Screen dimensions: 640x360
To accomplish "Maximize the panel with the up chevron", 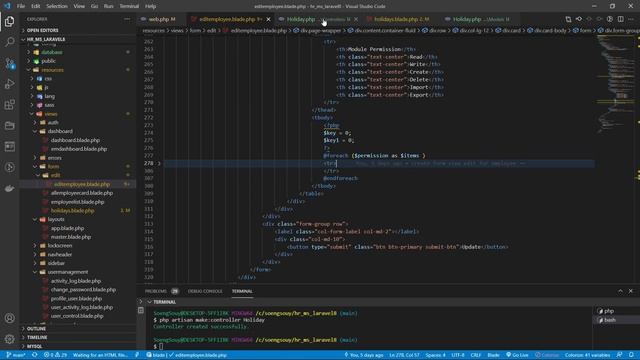I will click(620, 291).
